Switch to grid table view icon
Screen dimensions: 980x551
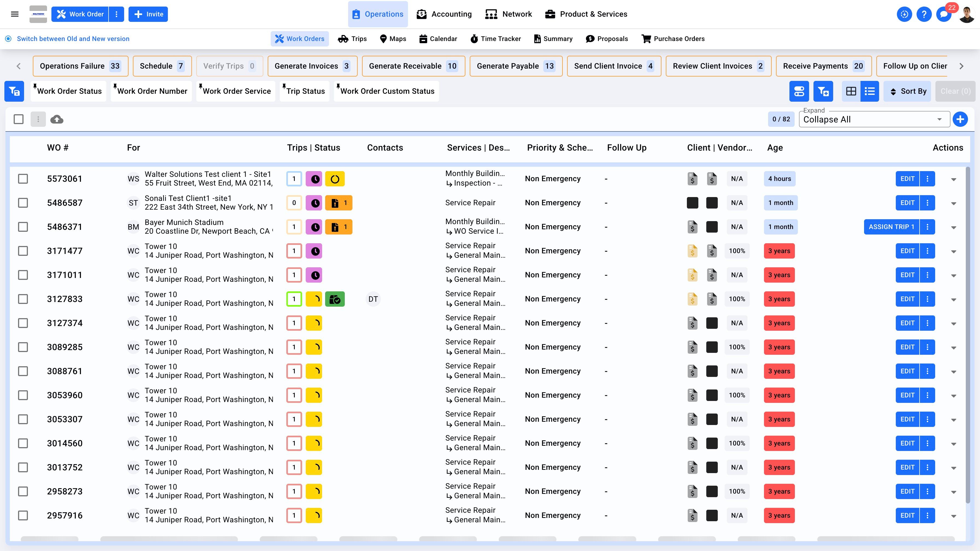851,91
